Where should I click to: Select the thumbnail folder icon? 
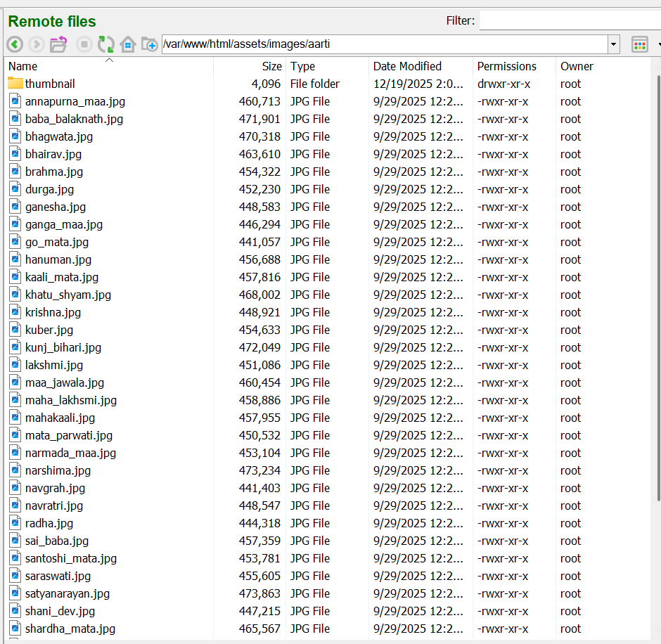coord(15,84)
